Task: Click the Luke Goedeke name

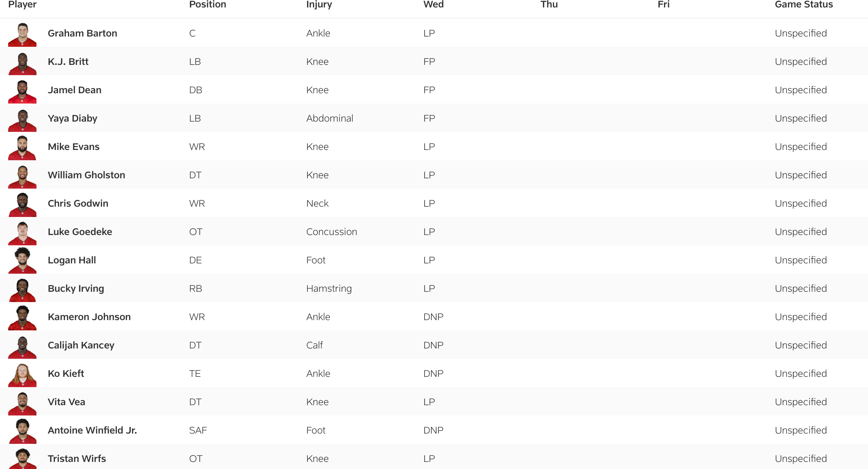Action: pyautogui.click(x=80, y=232)
